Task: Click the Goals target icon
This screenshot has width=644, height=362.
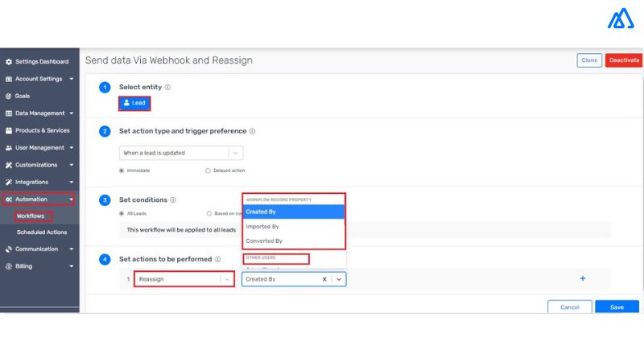Action: tap(9, 96)
